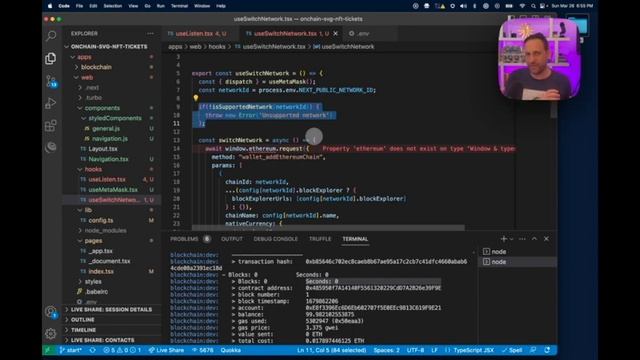640x360 pixels.
Task: Click Quokka status bar item
Action: 231,350
